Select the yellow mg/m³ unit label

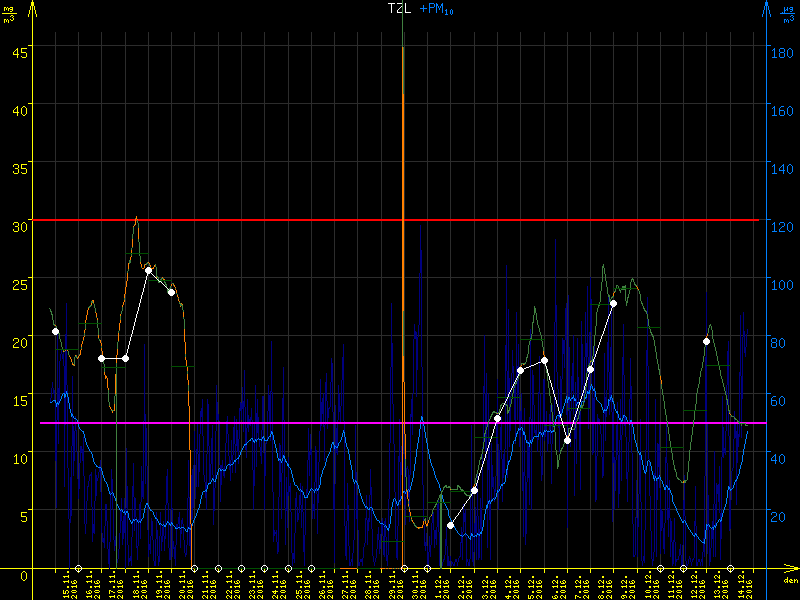click(9, 14)
